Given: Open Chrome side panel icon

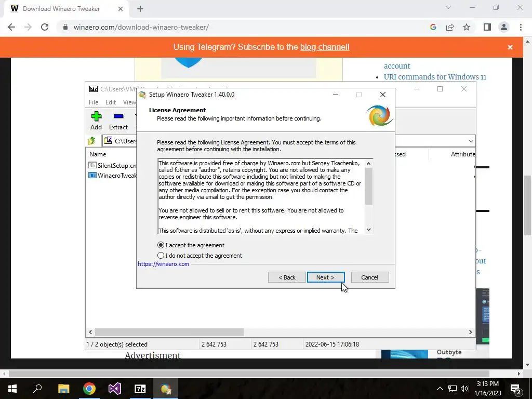Looking at the screenshot, I should coord(487,27).
